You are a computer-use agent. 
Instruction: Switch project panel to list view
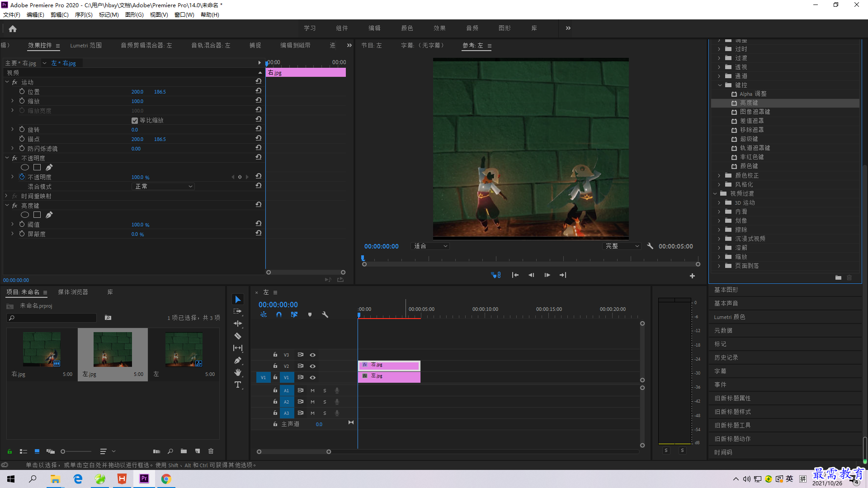[x=24, y=451]
